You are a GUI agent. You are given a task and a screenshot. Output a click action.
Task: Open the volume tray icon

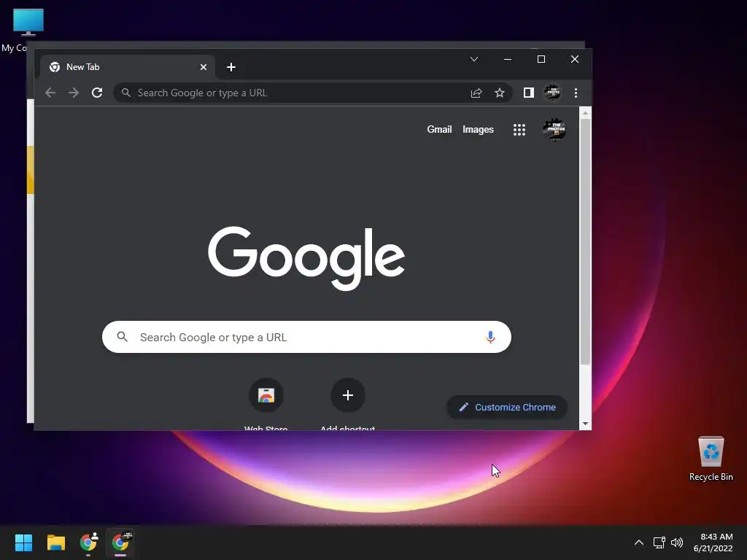click(676, 542)
